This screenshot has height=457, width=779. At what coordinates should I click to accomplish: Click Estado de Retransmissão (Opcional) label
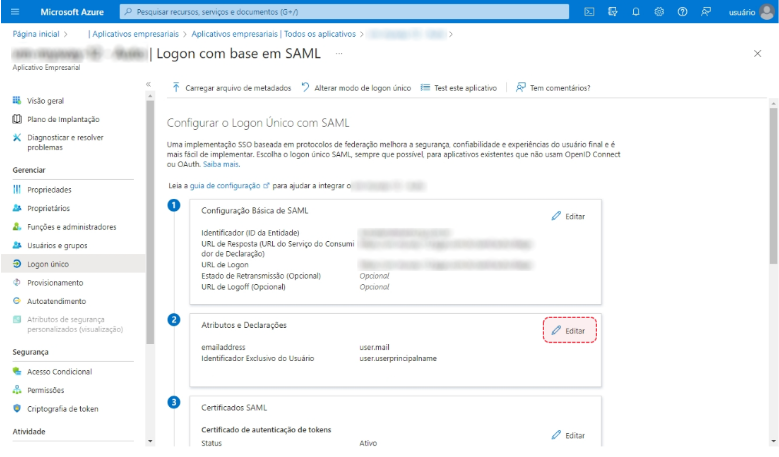click(261, 276)
